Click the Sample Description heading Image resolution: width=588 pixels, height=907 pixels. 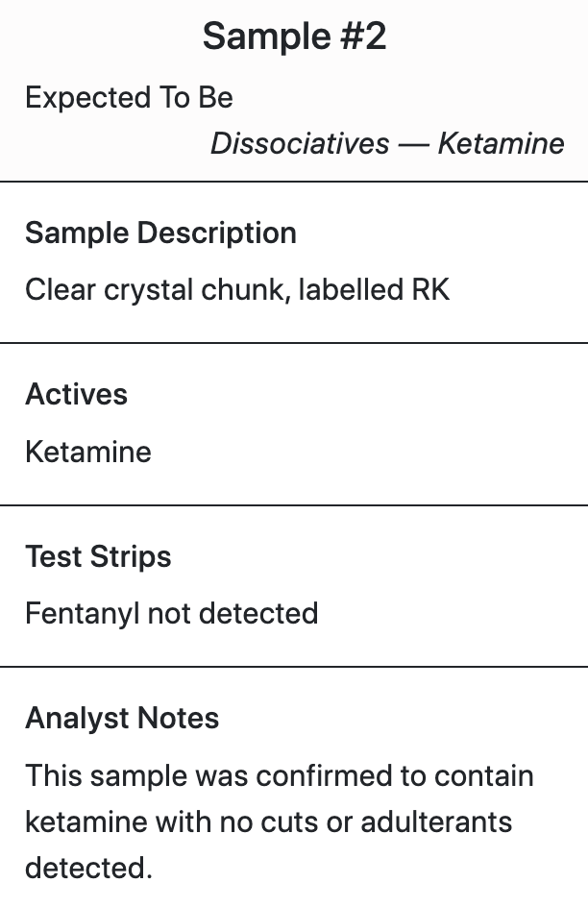pos(160,233)
